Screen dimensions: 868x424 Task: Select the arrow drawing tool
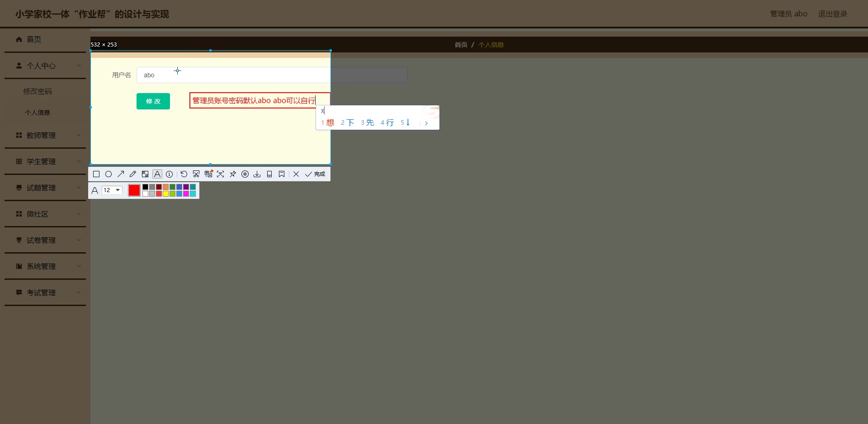point(121,174)
